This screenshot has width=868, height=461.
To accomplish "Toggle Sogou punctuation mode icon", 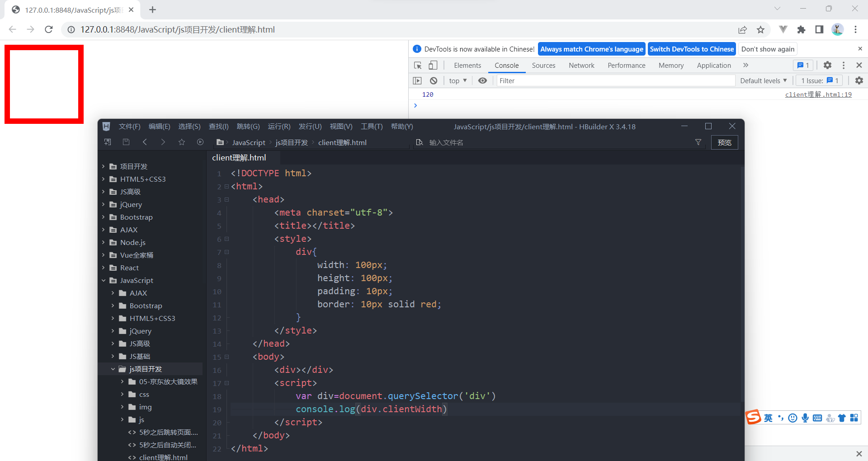I will click(780, 418).
